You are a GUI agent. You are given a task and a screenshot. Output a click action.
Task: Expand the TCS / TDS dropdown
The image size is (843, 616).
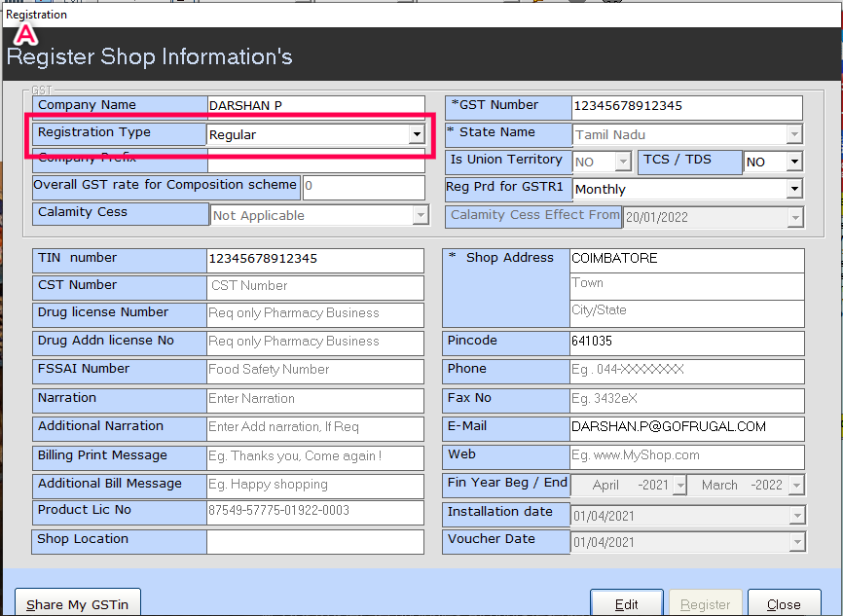794,162
